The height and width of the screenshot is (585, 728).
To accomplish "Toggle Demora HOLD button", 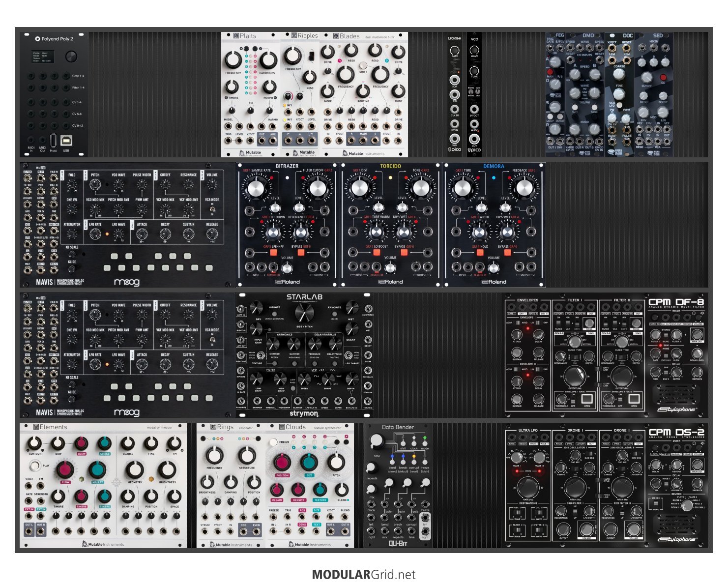I will click(x=480, y=253).
